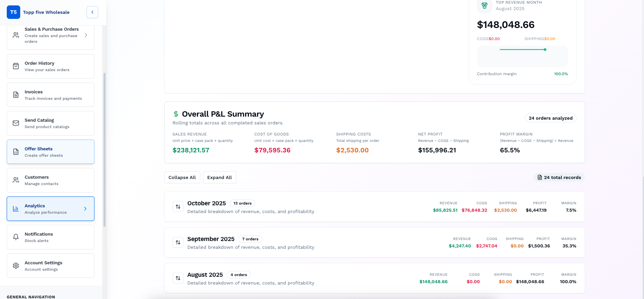Open Offer Sheets menu item
Viewport: 644px width, 299px height.
[51, 152]
